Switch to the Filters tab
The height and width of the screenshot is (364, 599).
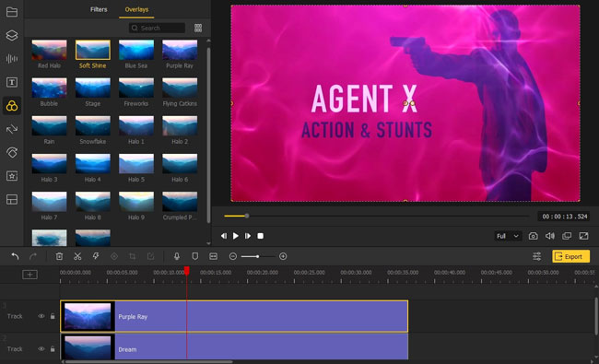99,9
